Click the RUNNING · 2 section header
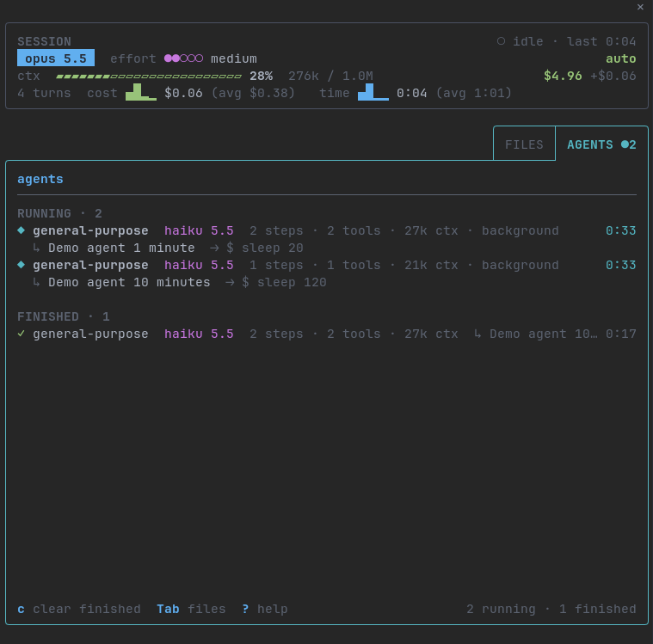 click(x=59, y=213)
